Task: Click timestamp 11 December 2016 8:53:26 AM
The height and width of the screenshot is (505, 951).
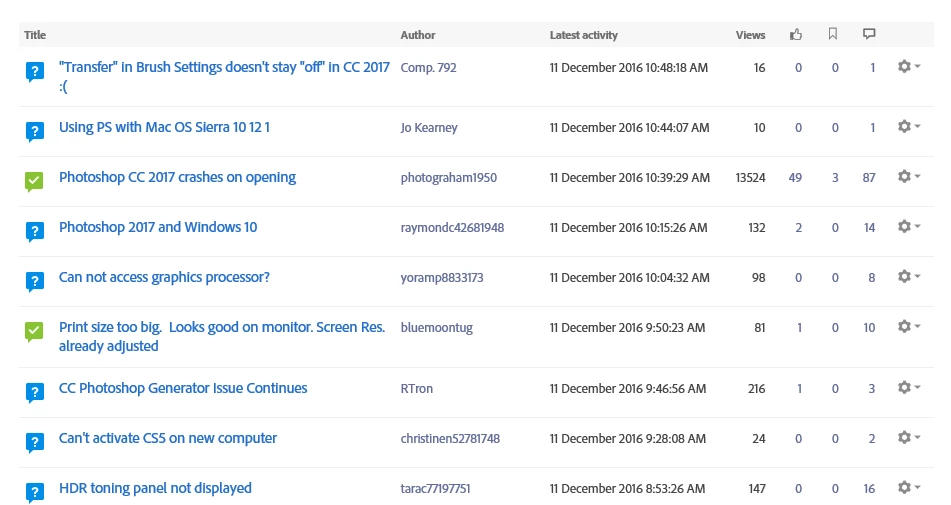Action: click(x=627, y=489)
